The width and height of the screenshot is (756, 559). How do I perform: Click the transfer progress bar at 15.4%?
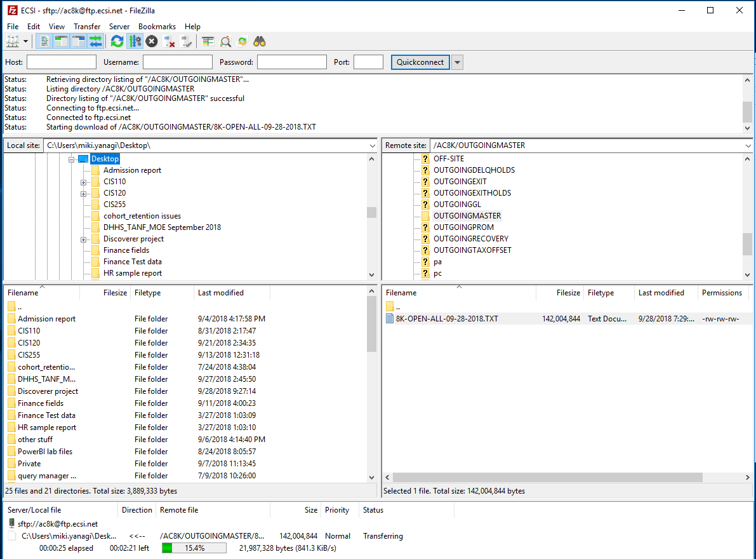[x=194, y=548]
